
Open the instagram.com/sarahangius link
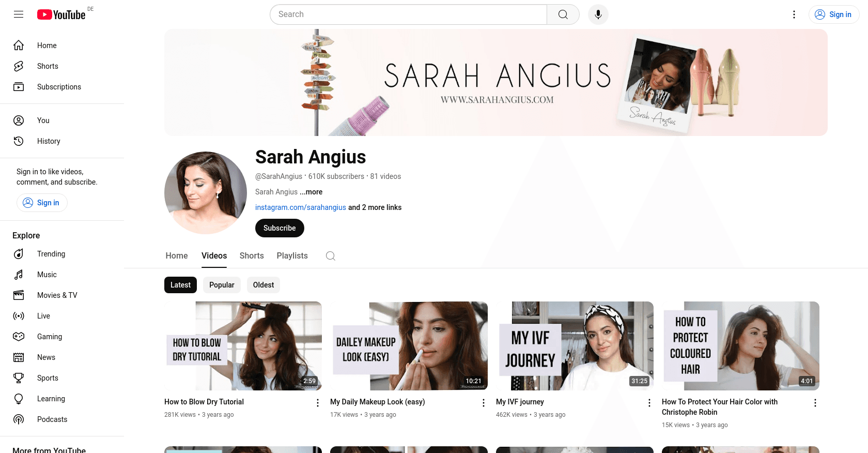[300, 207]
